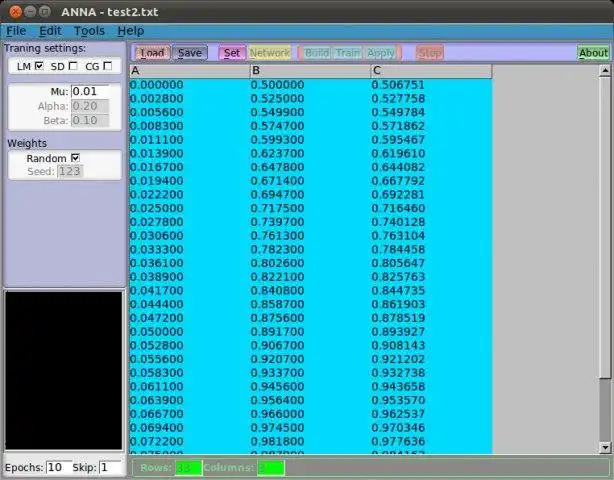Select cell 0.920700
The image size is (614, 480).
tap(277, 359)
